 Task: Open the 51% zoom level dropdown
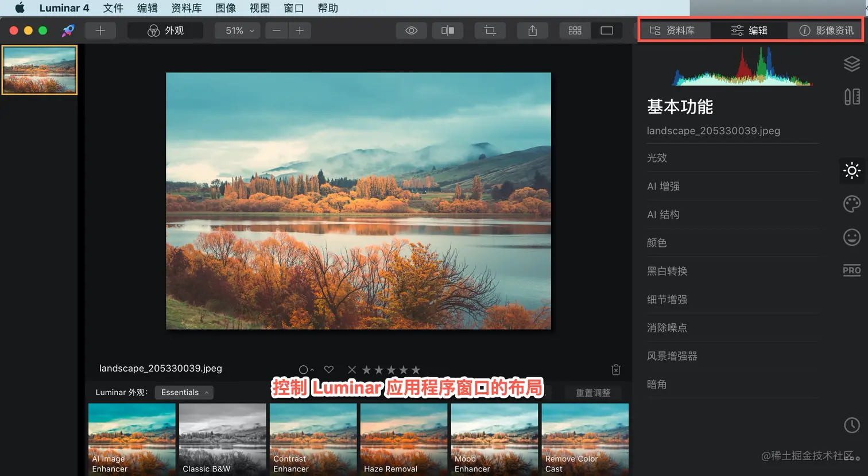pos(238,30)
